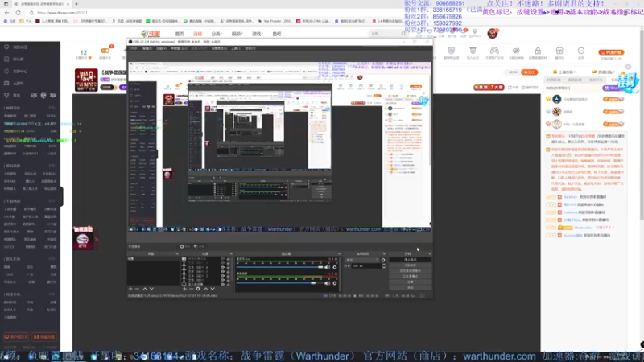Move source up in OBS Sources panel

pos(206,289)
